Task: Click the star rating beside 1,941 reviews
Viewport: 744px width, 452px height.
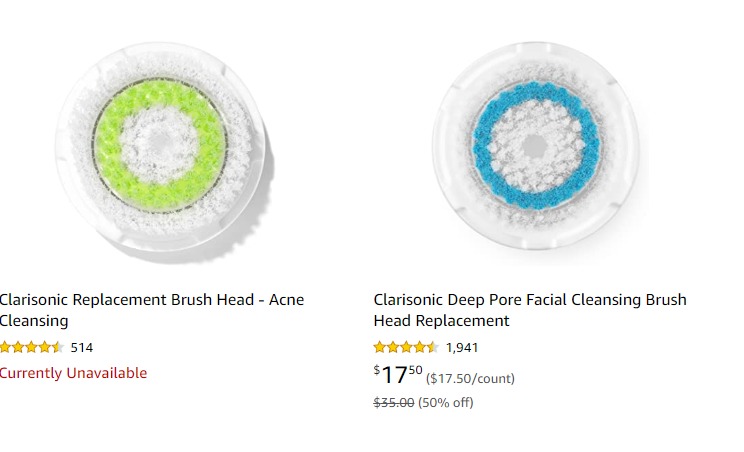Action: [405, 347]
